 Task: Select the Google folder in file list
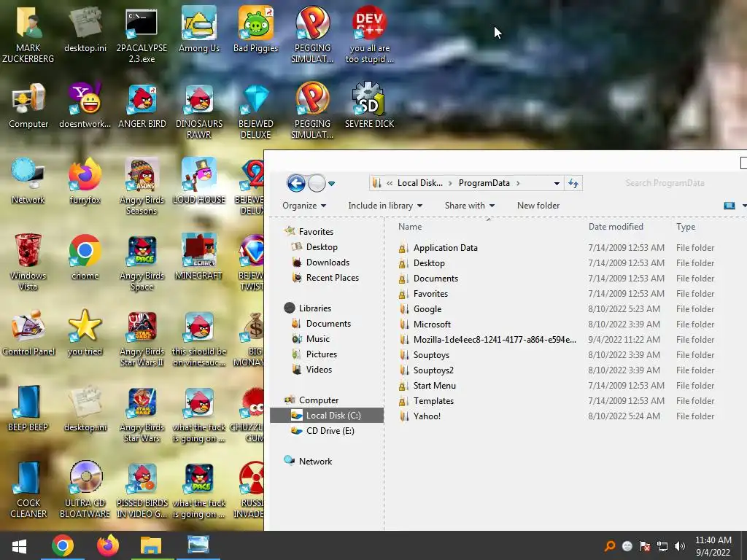coord(557,308)
